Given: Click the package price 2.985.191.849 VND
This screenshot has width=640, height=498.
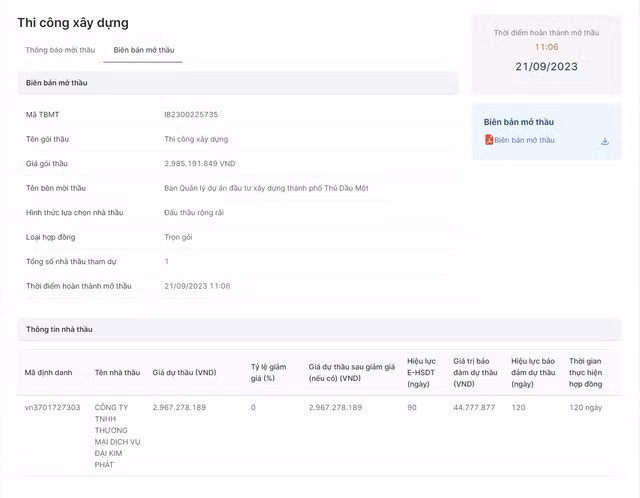Looking at the screenshot, I should click(200, 163).
